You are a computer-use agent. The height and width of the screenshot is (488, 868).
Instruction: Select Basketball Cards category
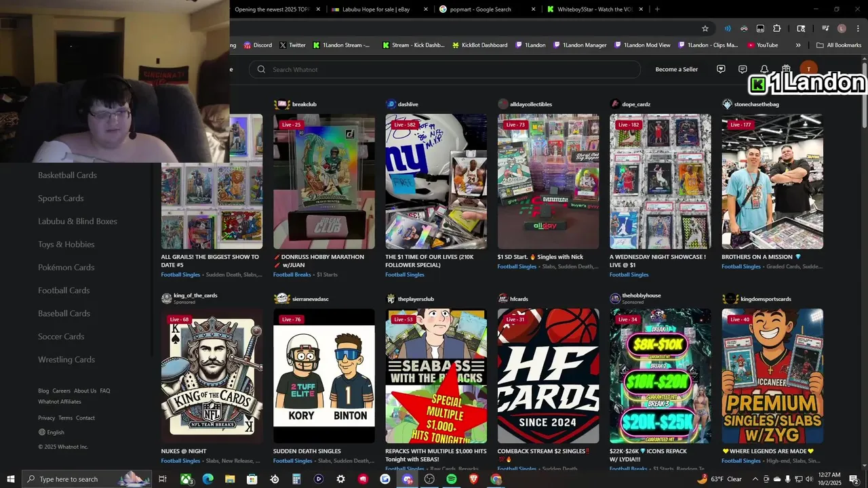(x=67, y=175)
